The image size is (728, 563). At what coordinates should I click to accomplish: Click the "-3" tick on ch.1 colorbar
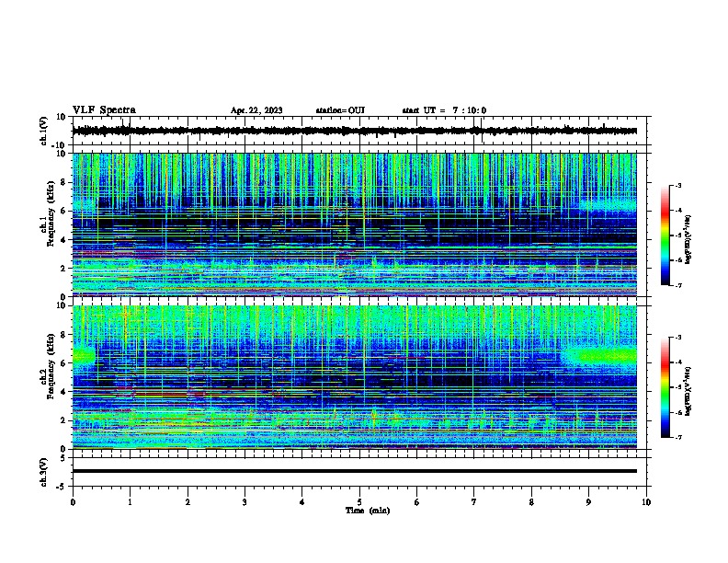pyautogui.click(x=678, y=186)
